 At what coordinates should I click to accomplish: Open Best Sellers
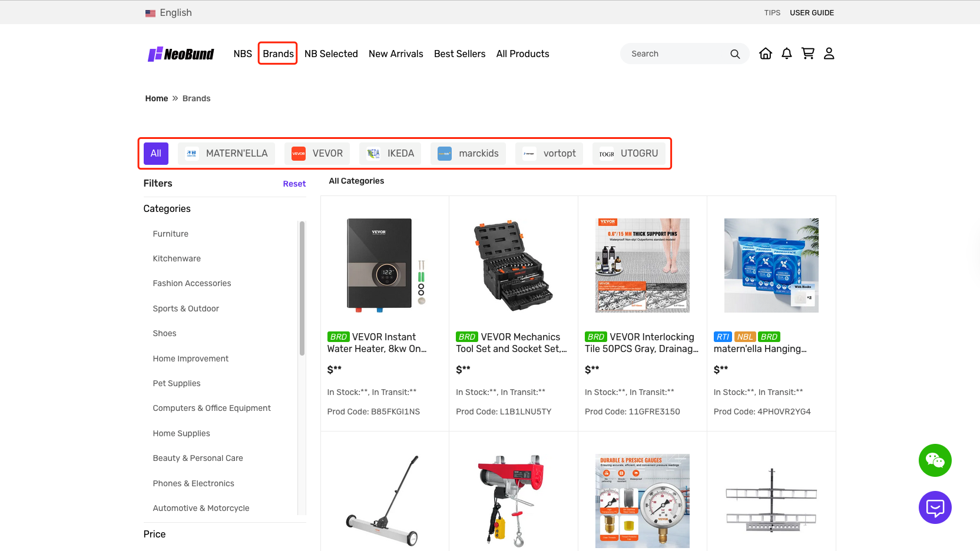point(459,54)
